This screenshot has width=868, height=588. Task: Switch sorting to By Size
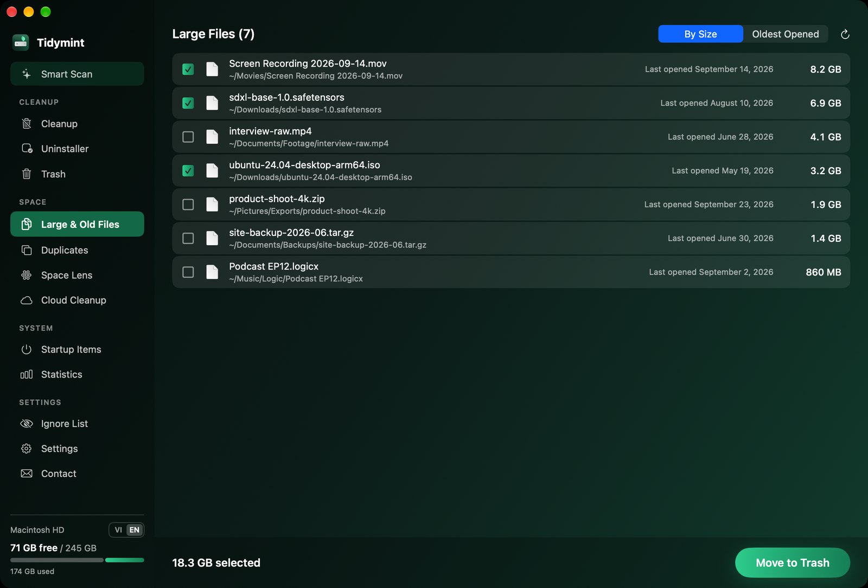pyautogui.click(x=700, y=34)
